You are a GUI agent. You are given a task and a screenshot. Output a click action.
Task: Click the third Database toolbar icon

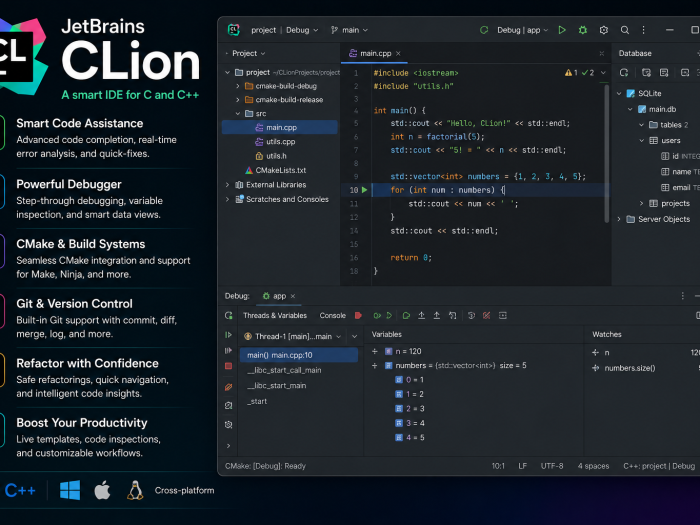664,72
